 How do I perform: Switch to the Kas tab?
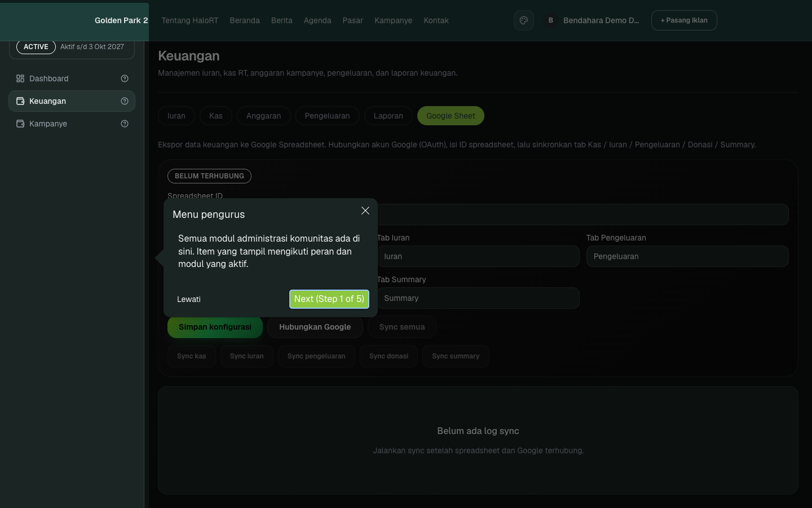(216, 116)
